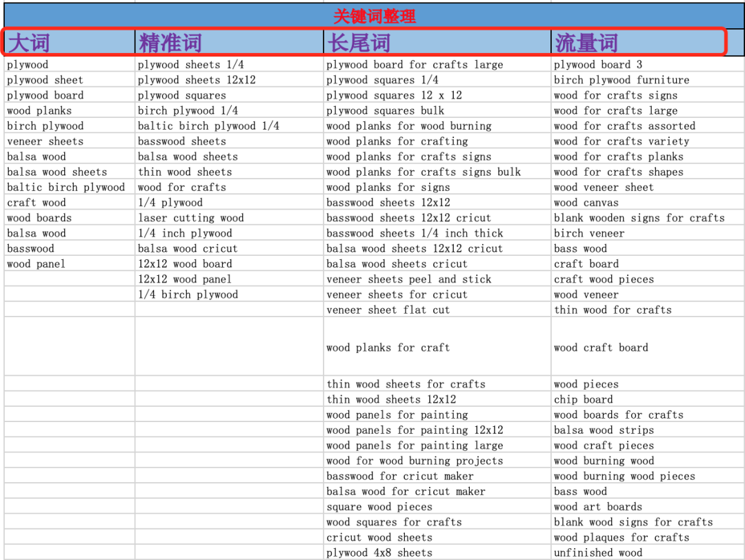Screen dimensions: 745x560
Task: Click cell 'wood for crafts assorted'
Action: click(x=648, y=126)
